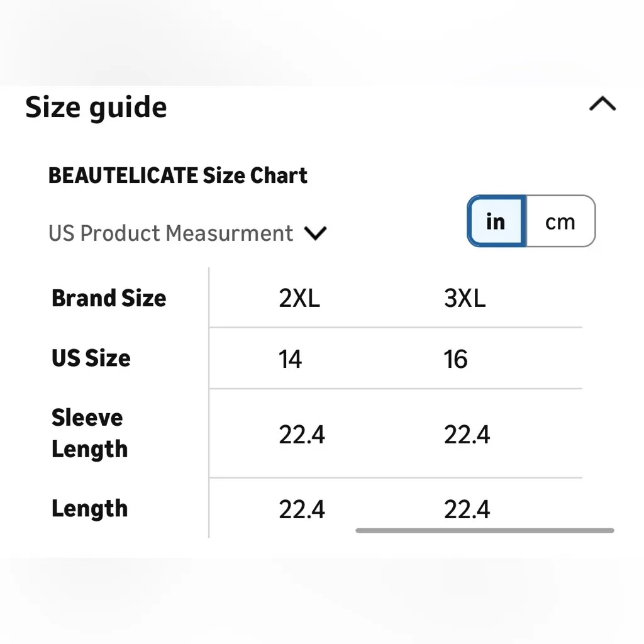Click the horizontal scrollbar under the size table
The image size is (644, 644).
point(484,531)
